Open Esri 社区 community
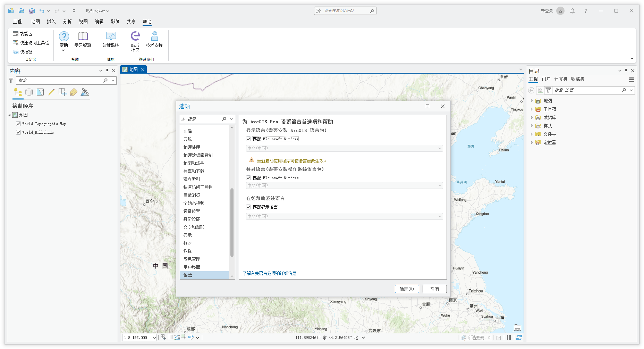The height and width of the screenshot is (349, 644). (135, 42)
